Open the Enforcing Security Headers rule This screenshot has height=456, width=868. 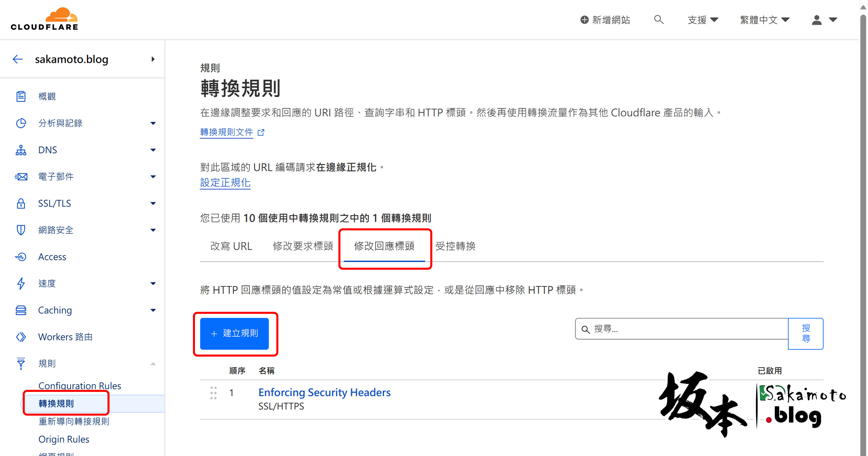click(x=324, y=392)
